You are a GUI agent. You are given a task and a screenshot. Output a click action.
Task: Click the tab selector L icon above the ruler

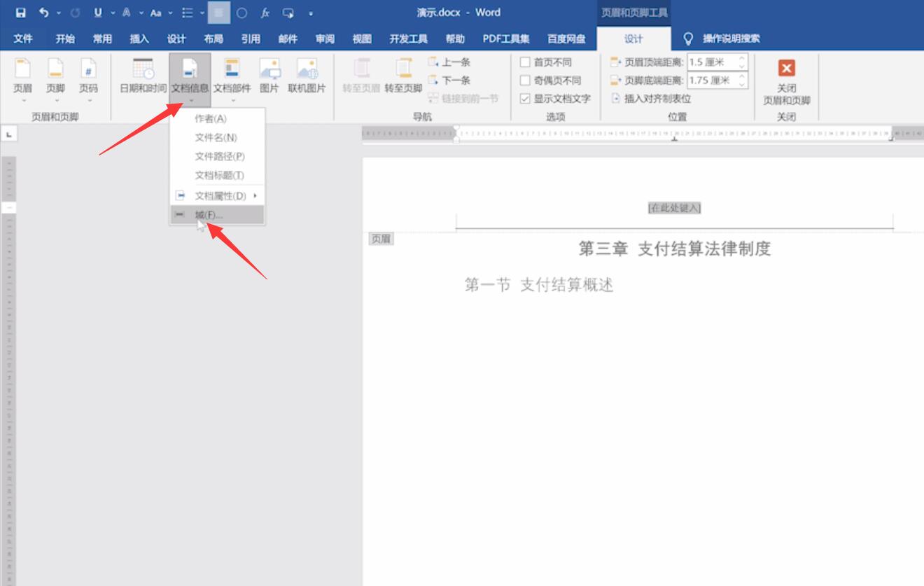point(10,134)
